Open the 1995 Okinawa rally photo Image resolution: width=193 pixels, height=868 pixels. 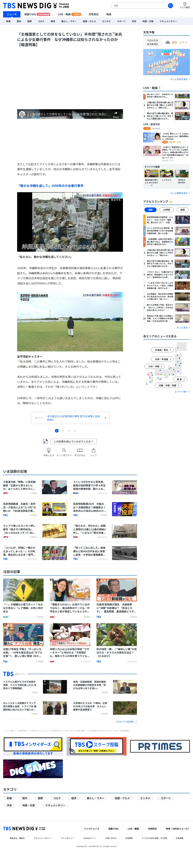(70, 222)
